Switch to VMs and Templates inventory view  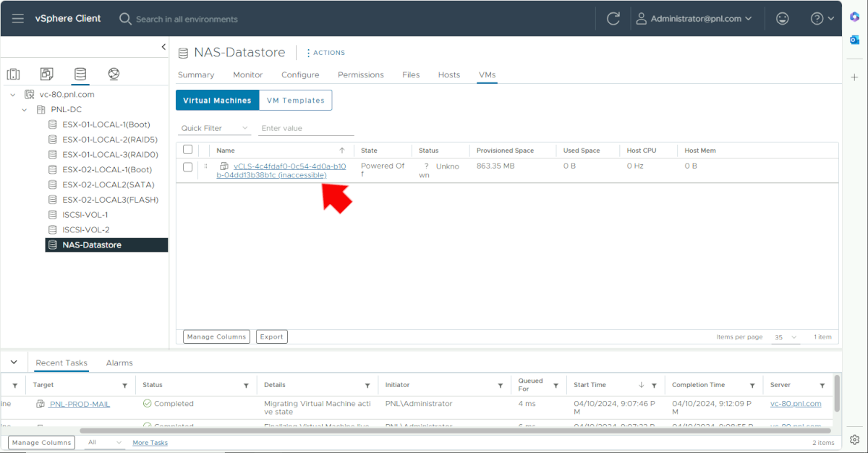(x=47, y=74)
